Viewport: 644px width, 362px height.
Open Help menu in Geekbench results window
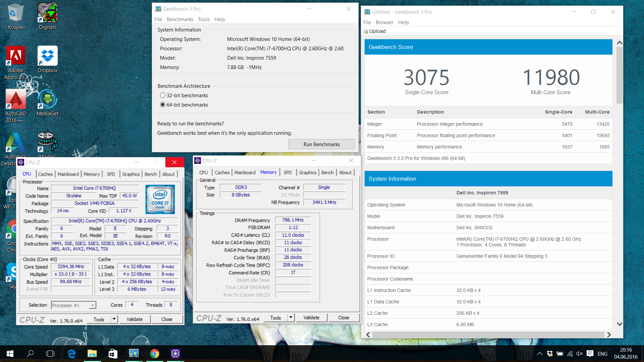click(403, 22)
